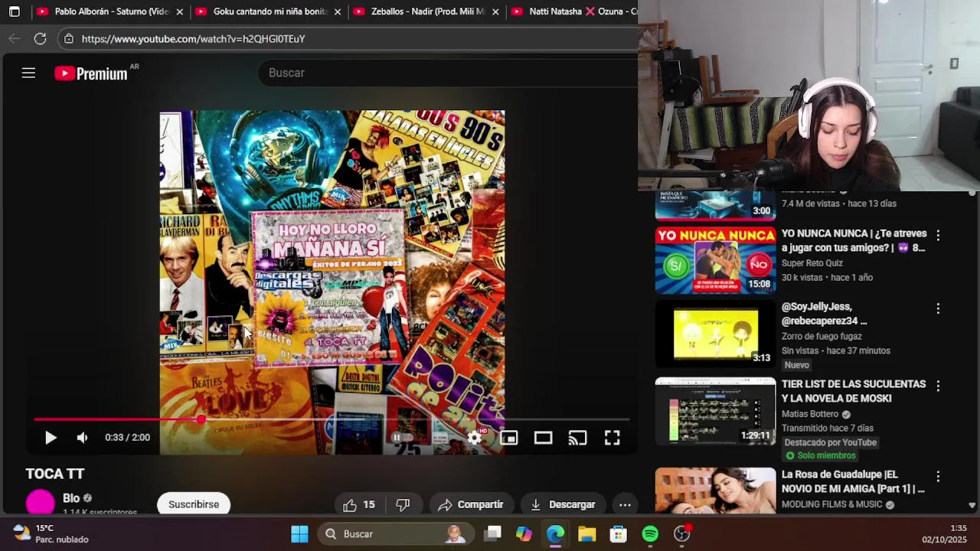Launch Copilot from the taskbar
Image resolution: width=980 pixels, height=551 pixels.
click(524, 534)
